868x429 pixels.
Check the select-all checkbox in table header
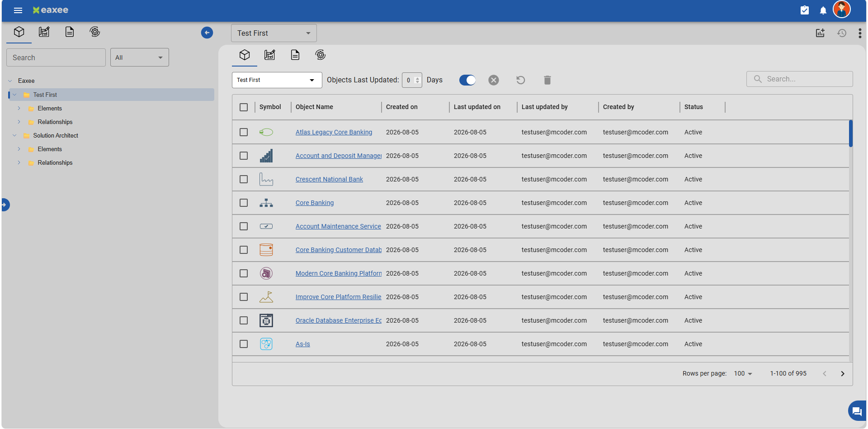point(244,107)
